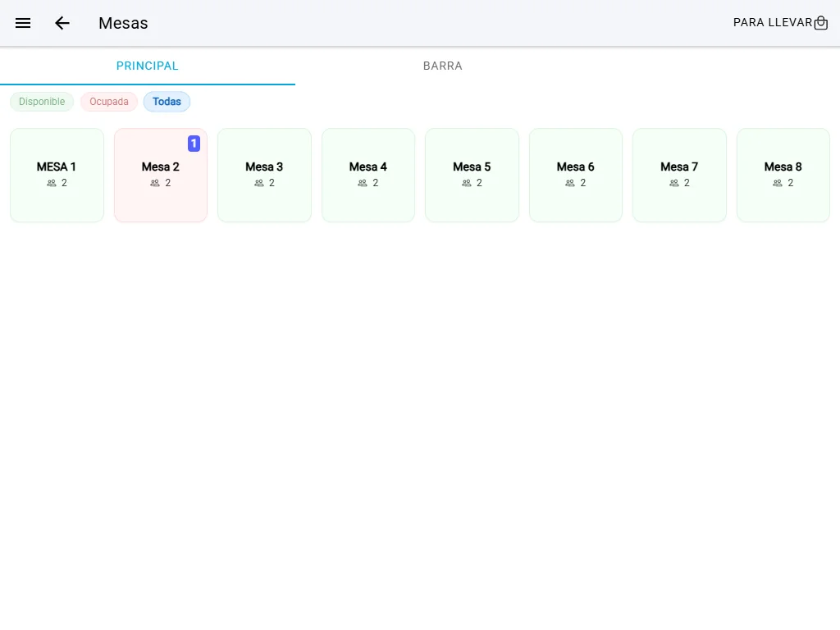Switch to the Principal tab
840x630 pixels.
tap(148, 66)
